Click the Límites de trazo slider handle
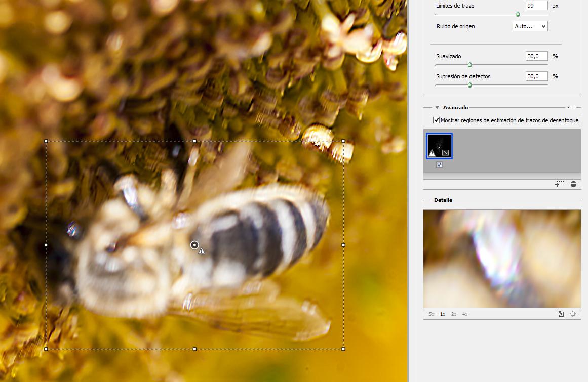This screenshot has width=588, height=382. point(518,14)
